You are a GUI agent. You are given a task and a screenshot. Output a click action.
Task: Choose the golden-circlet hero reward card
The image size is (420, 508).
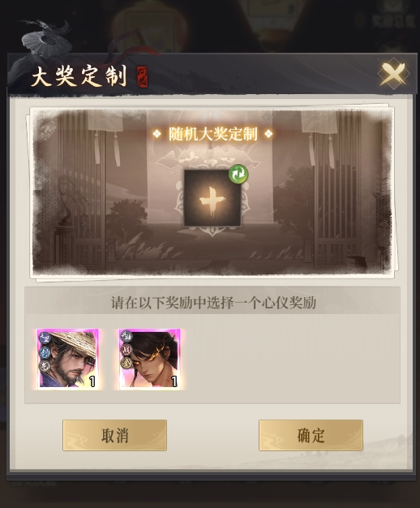[150, 359]
